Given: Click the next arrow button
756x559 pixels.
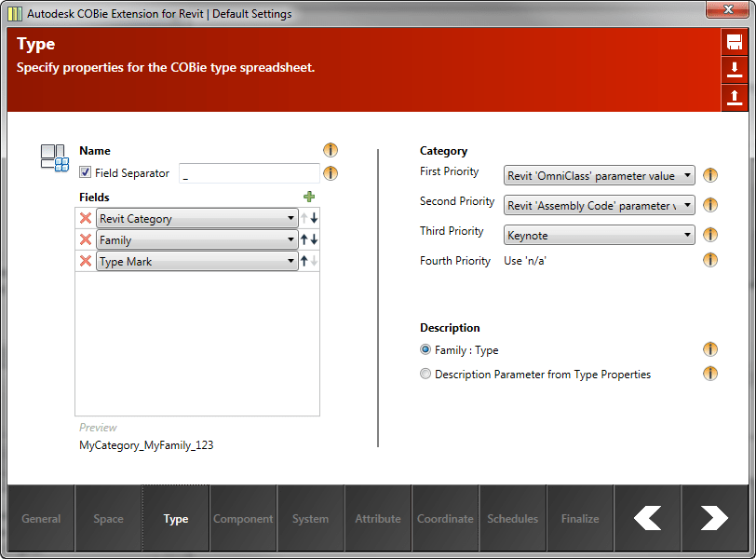Looking at the screenshot, I should click(714, 518).
